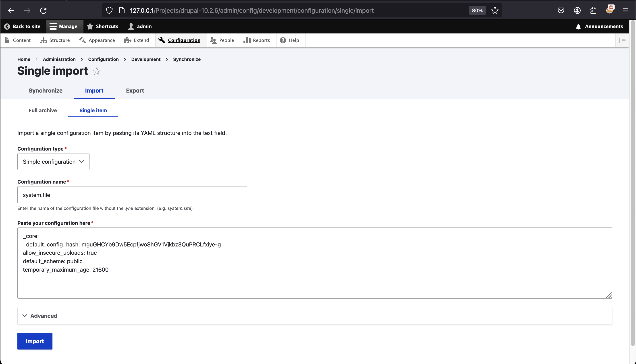Screen dimensions: 636x364
Task: Click into the Configuration name field
Action: tap(132, 195)
